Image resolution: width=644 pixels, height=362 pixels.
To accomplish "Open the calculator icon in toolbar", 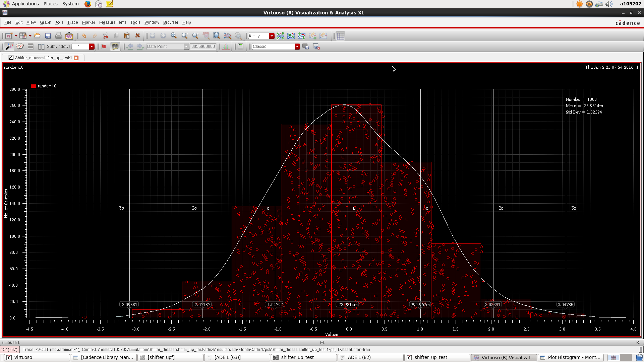I will click(x=240, y=47).
